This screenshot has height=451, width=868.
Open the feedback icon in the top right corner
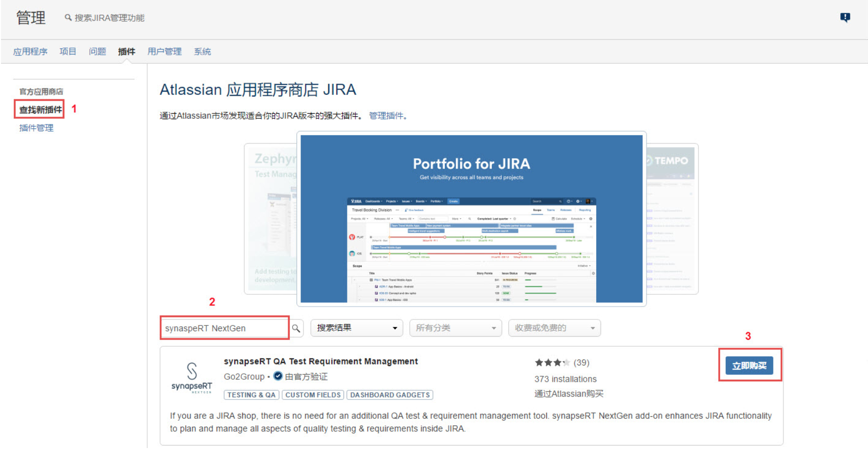845,16
